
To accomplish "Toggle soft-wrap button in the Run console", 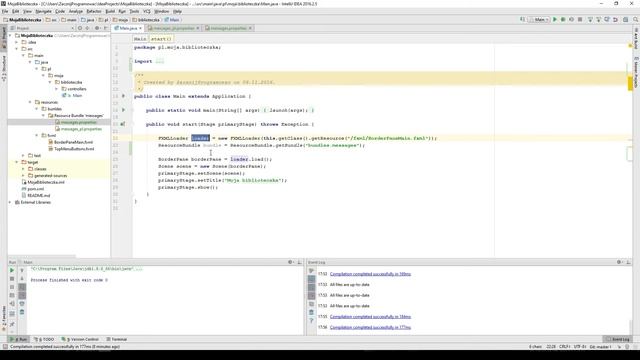I will pos(22,287).
